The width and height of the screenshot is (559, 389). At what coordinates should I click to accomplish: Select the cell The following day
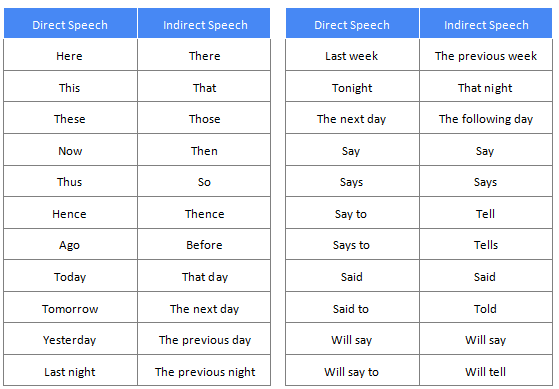point(486,118)
